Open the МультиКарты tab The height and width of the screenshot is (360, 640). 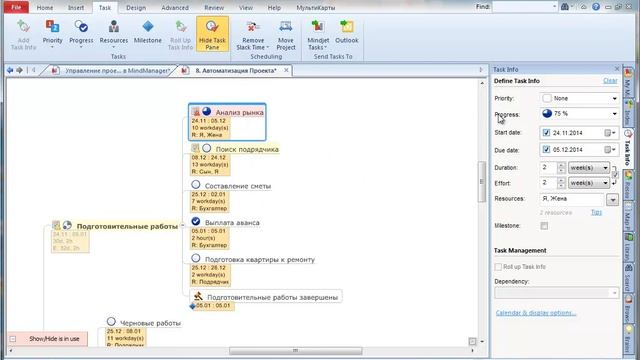click(x=316, y=8)
